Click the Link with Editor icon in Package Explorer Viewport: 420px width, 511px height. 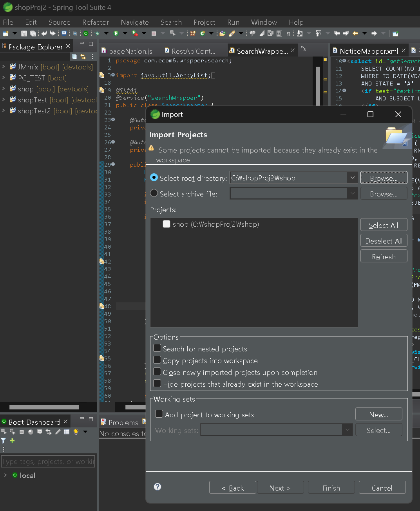pyautogui.click(x=83, y=56)
